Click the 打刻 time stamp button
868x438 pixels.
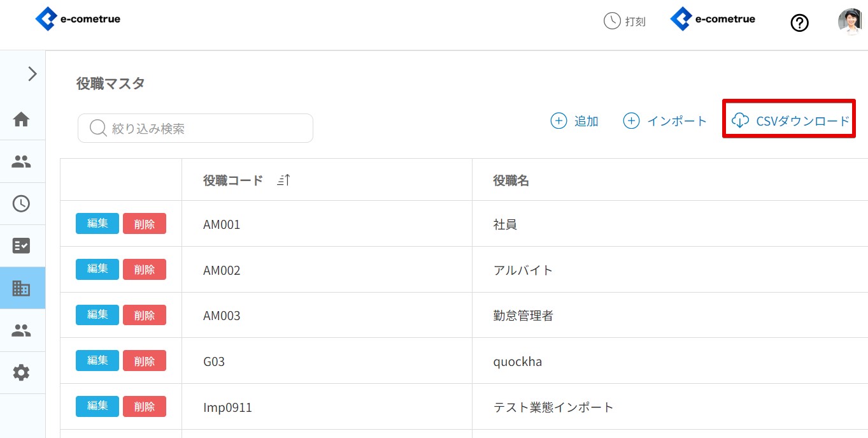click(x=625, y=21)
